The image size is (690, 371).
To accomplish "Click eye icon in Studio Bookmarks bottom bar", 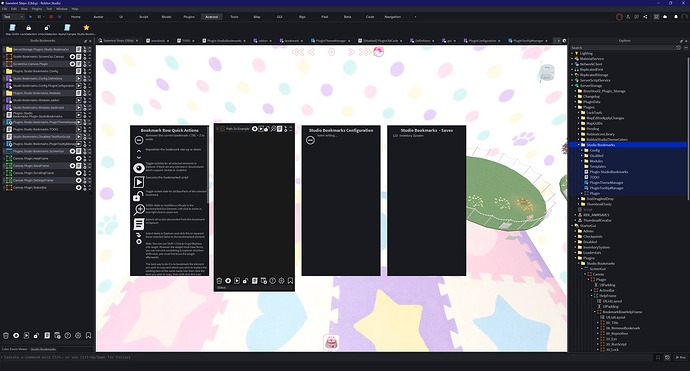I will pyautogui.click(x=16, y=335).
